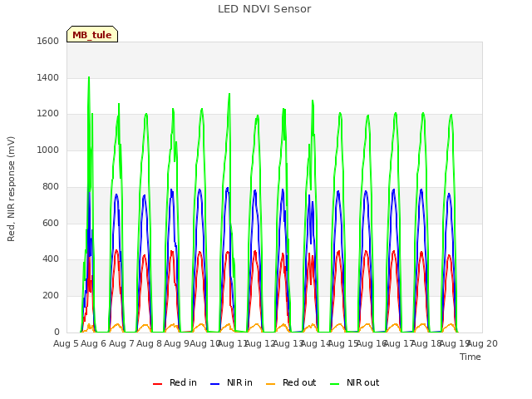The height and width of the screenshot is (399, 532).
Task: Click the Aug 9 x-axis tick label
Action: pyautogui.click(x=176, y=343)
